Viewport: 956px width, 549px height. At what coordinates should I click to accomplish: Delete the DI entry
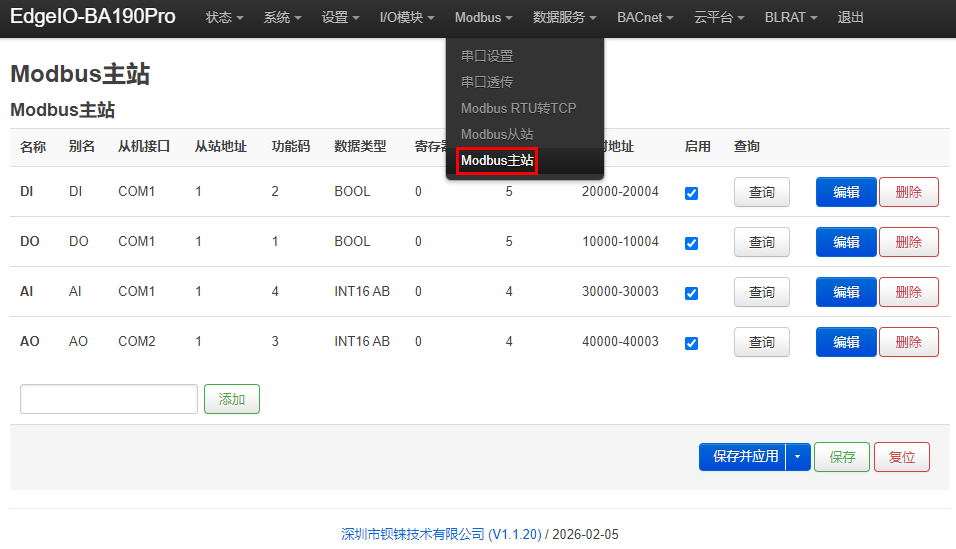(x=908, y=192)
